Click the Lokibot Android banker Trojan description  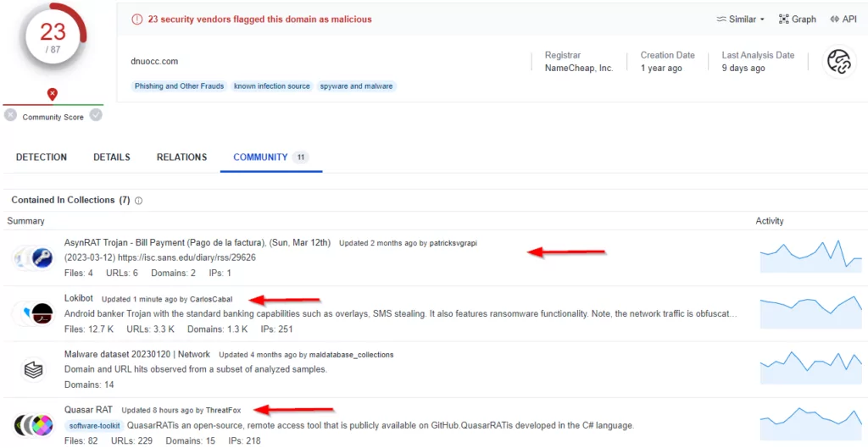[401, 314]
